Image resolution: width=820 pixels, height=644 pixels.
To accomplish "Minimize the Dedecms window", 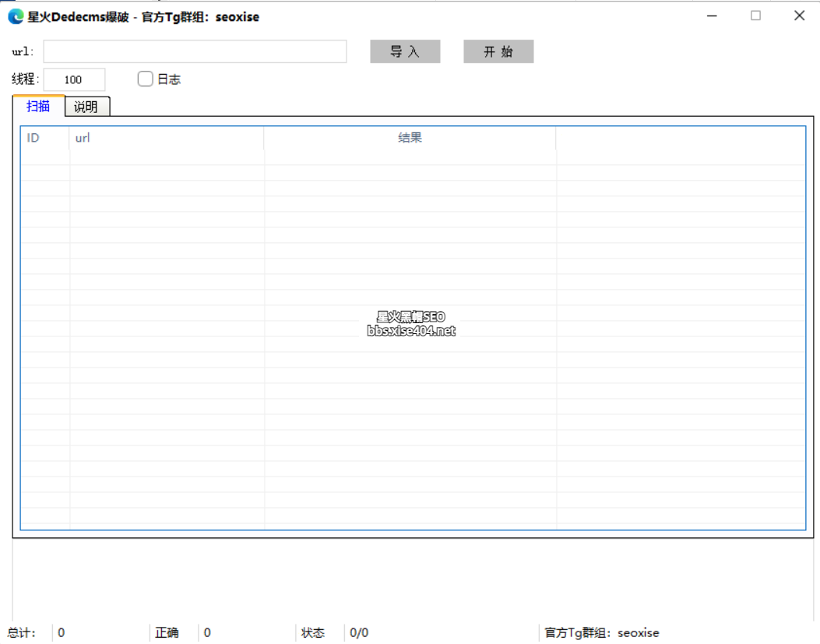I will point(712,16).
